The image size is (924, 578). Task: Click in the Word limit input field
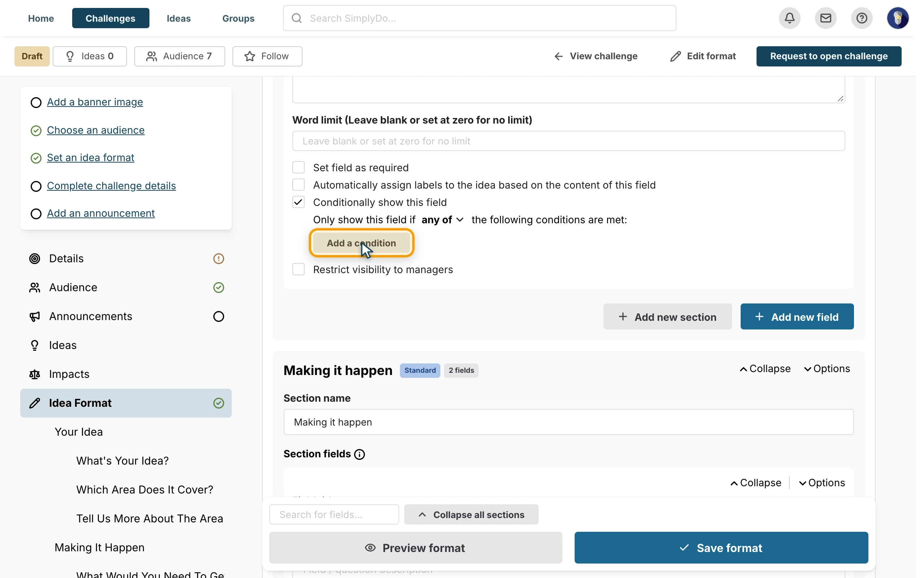(568, 141)
